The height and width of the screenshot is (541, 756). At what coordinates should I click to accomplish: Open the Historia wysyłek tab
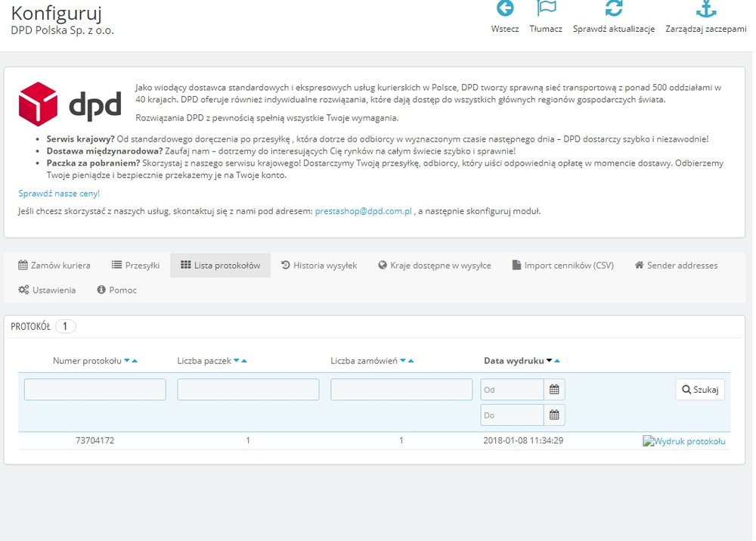pos(319,265)
